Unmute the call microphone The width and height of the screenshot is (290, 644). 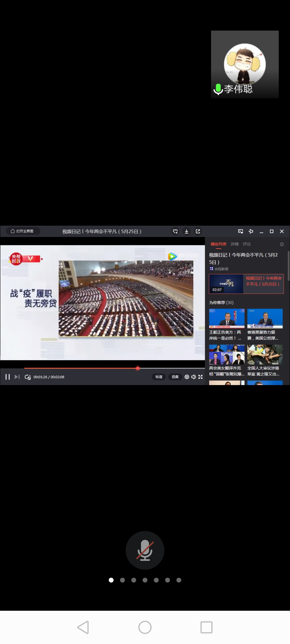point(145,550)
